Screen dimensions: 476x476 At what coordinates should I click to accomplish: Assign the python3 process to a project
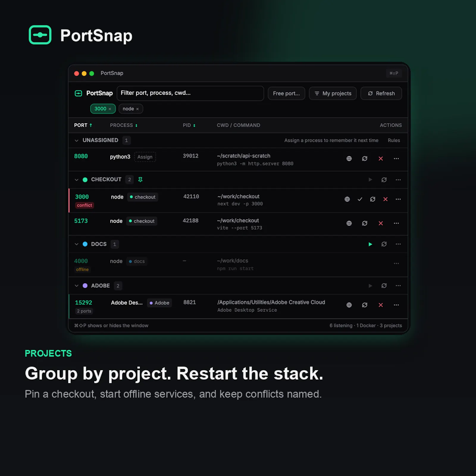point(145,157)
